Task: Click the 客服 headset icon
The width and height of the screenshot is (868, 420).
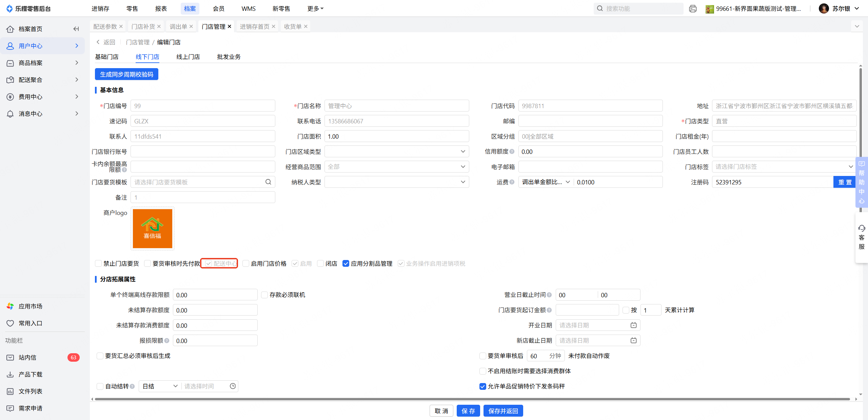Action: pyautogui.click(x=862, y=228)
